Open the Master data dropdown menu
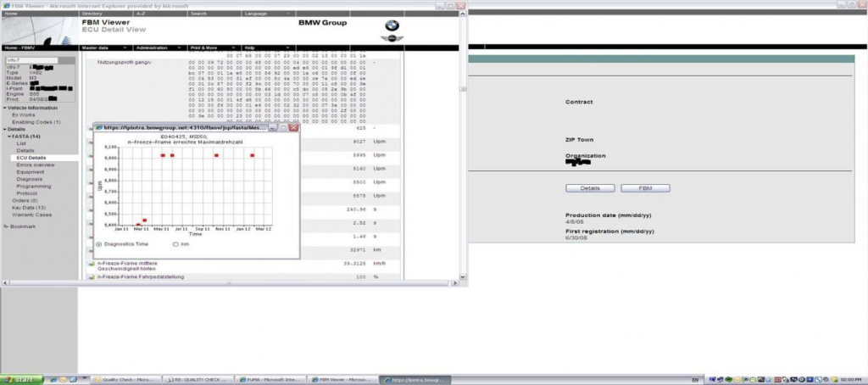This screenshot has height=385, width=868. tap(105, 47)
